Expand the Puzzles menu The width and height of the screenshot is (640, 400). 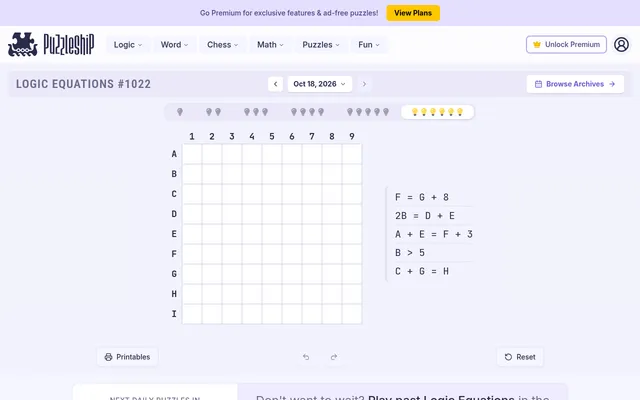point(321,44)
